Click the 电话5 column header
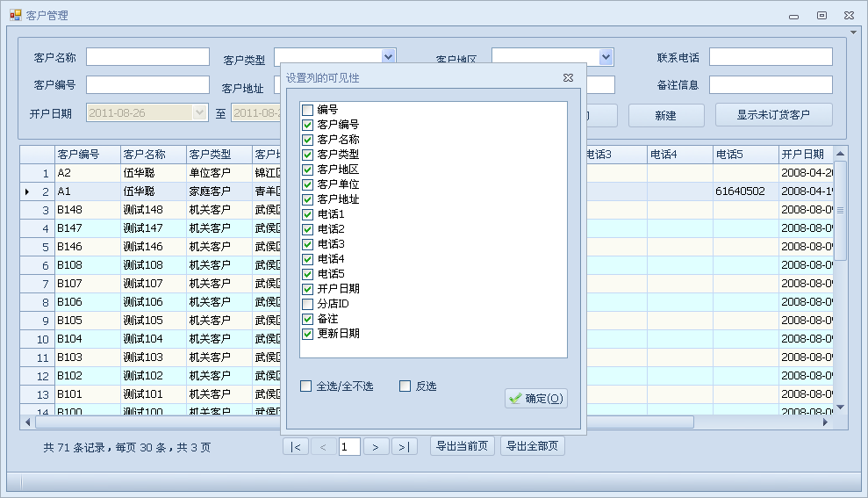This screenshot has width=868, height=498. pyautogui.click(x=746, y=154)
